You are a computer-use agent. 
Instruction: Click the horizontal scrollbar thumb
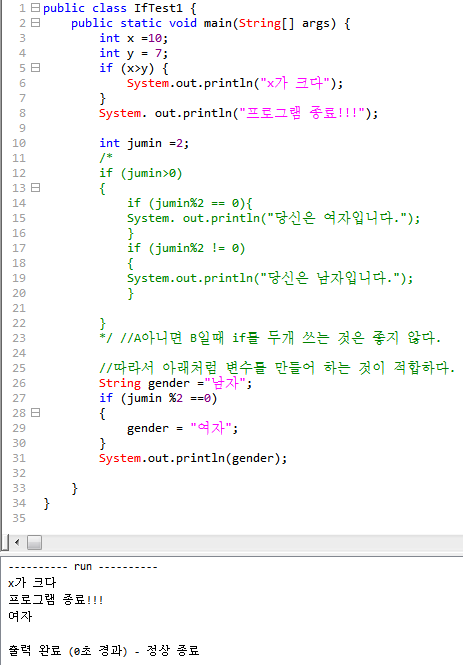click(34, 542)
